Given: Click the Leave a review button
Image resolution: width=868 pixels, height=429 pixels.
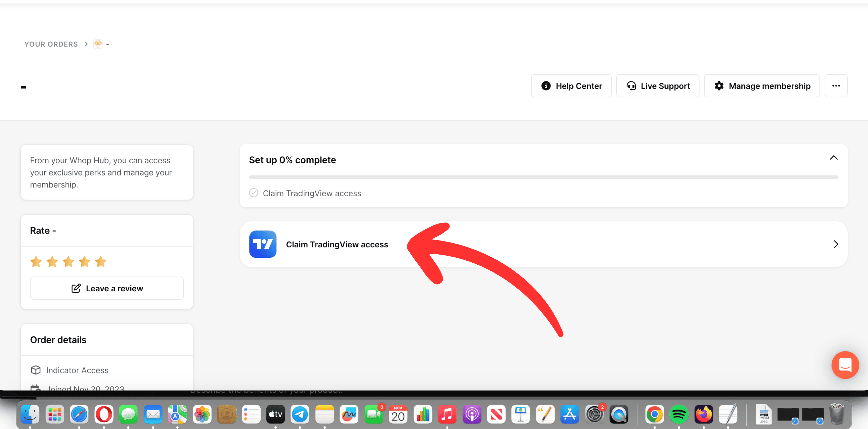Looking at the screenshot, I should [107, 288].
